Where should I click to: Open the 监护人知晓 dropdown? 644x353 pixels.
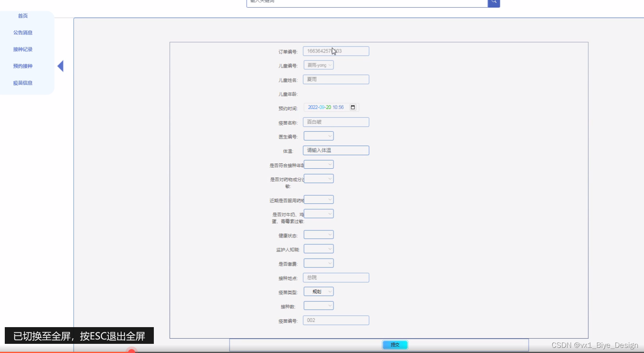click(x=319, y=249)
